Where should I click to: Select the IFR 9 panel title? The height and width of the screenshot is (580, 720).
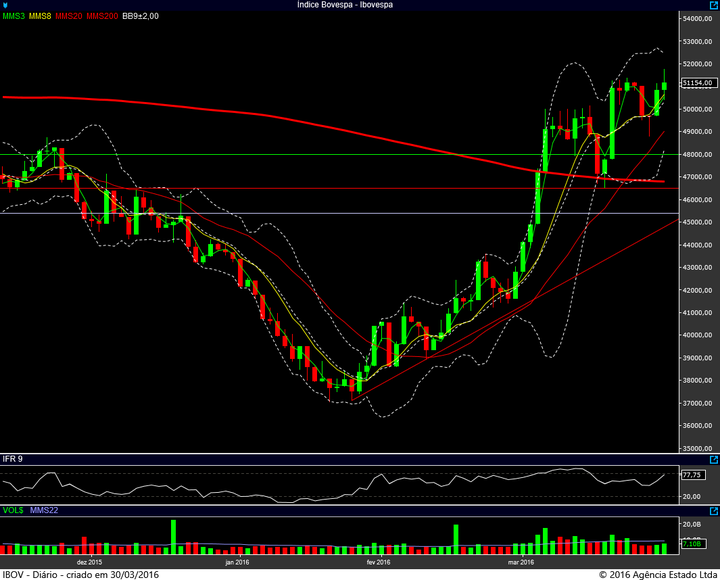(12, 459)
